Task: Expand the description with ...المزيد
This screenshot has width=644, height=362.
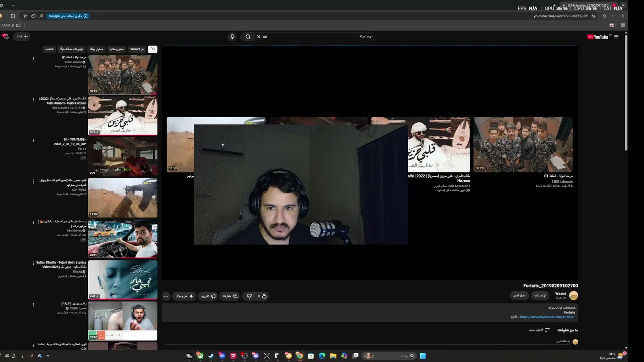Action: coord(514,317)
